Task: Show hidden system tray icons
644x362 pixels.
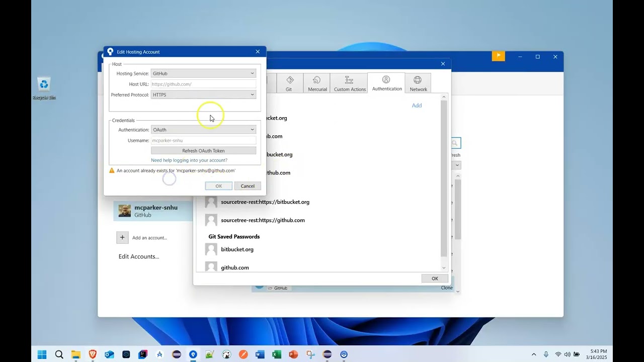Action: click(534, 354)
